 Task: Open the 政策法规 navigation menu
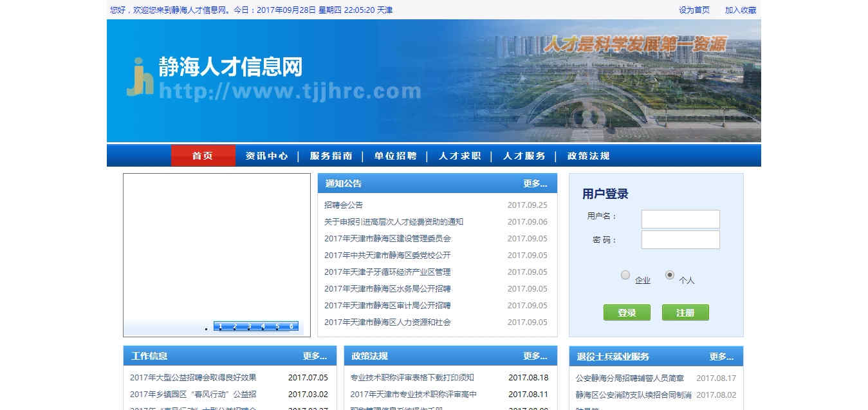click(587, 155)
